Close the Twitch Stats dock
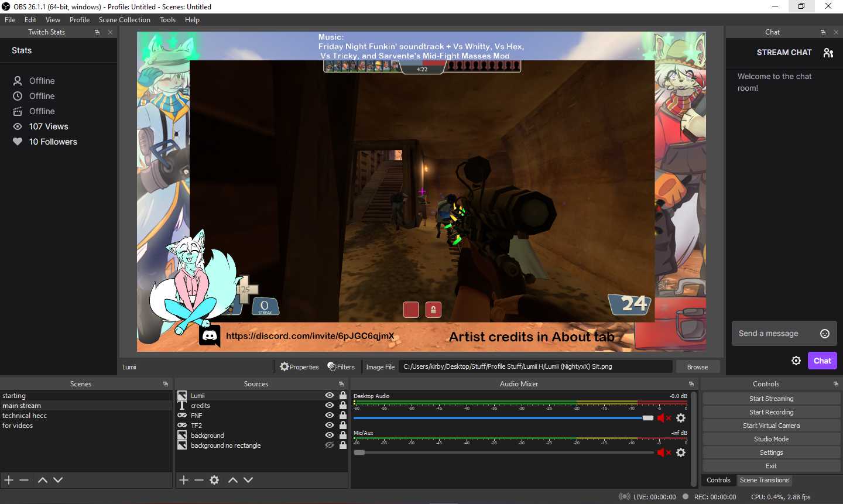 (x=110, y=32)
